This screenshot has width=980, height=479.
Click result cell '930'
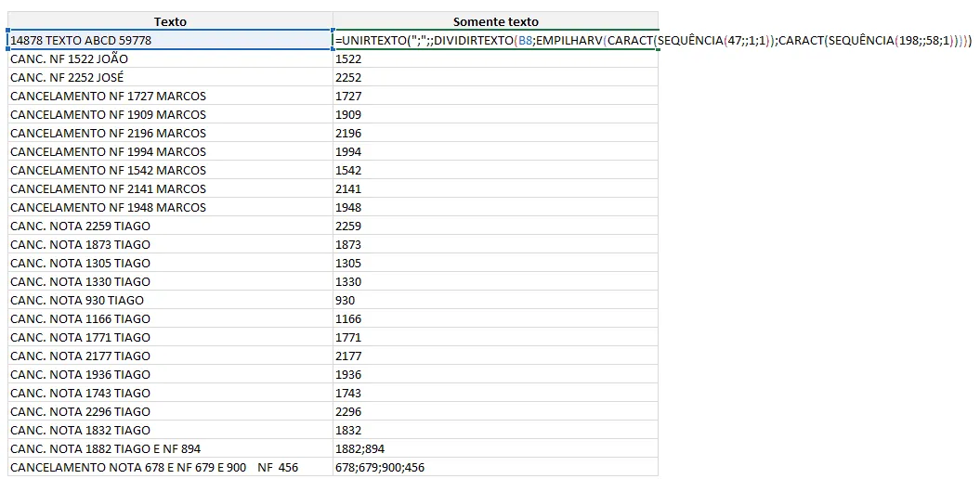[496, 301]
